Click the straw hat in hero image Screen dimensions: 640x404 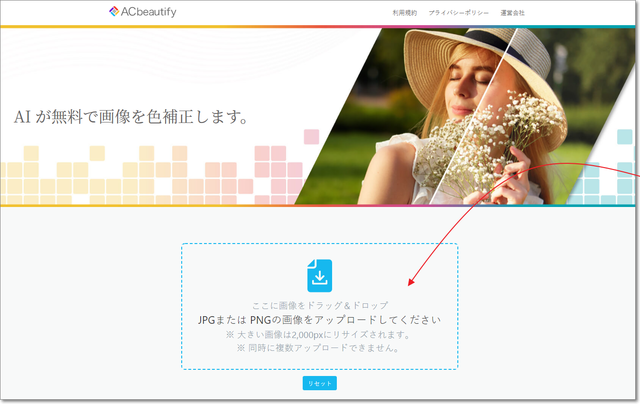(x=450, y=42)
